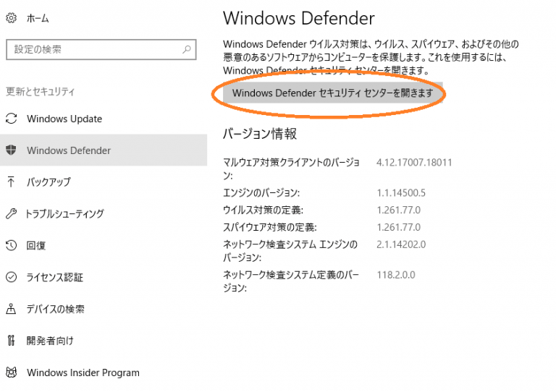
Task: Click the ウイルス対策の定義 label
Action: tap(263, 210)
